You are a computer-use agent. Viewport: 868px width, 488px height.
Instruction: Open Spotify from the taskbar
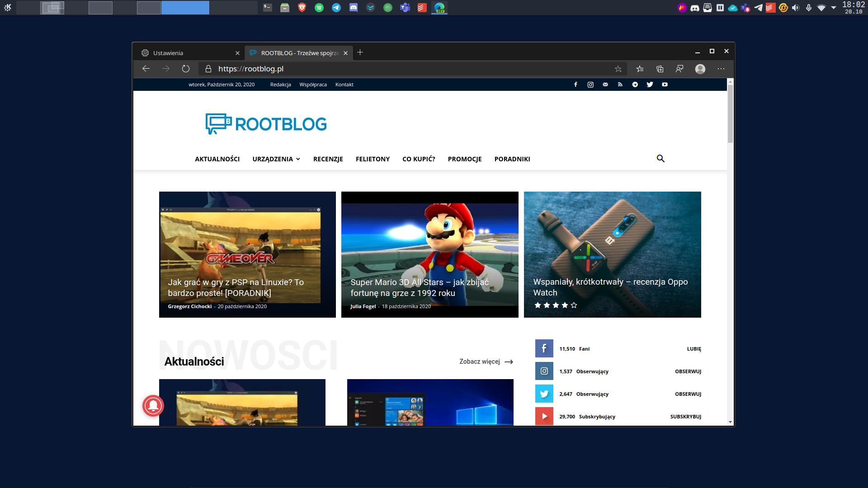coord(319,8)
